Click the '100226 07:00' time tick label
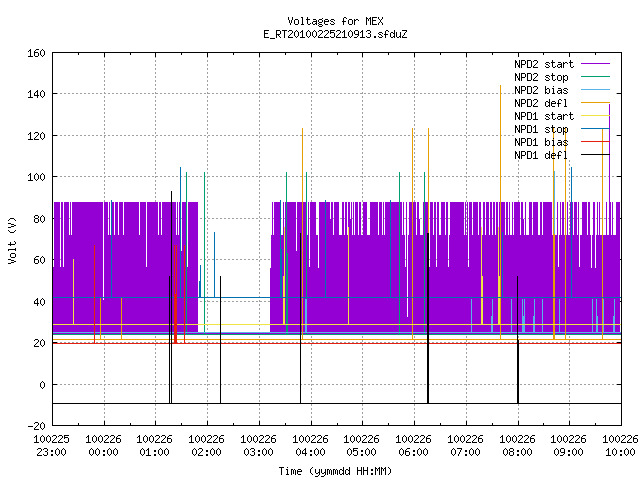 (465, 446)
